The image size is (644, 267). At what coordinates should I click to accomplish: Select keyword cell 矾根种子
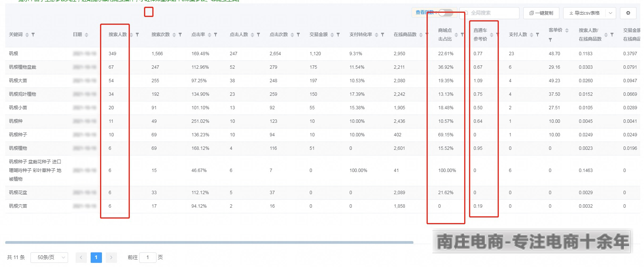point(18,135)
